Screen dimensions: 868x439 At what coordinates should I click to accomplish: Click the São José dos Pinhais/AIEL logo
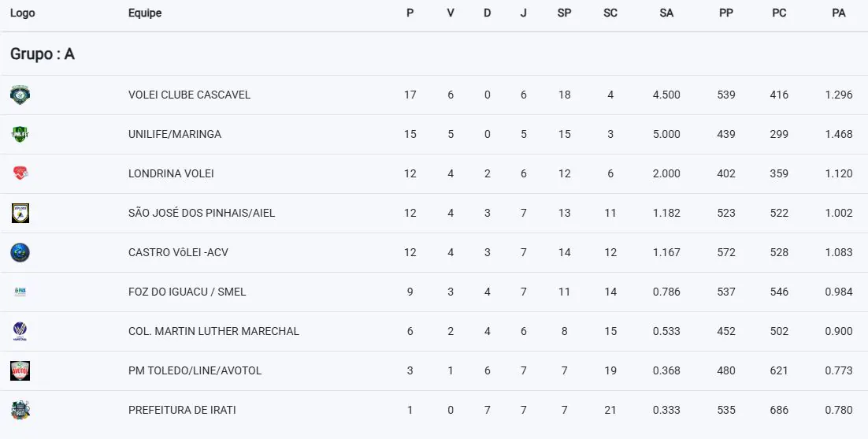coord(20,214)
